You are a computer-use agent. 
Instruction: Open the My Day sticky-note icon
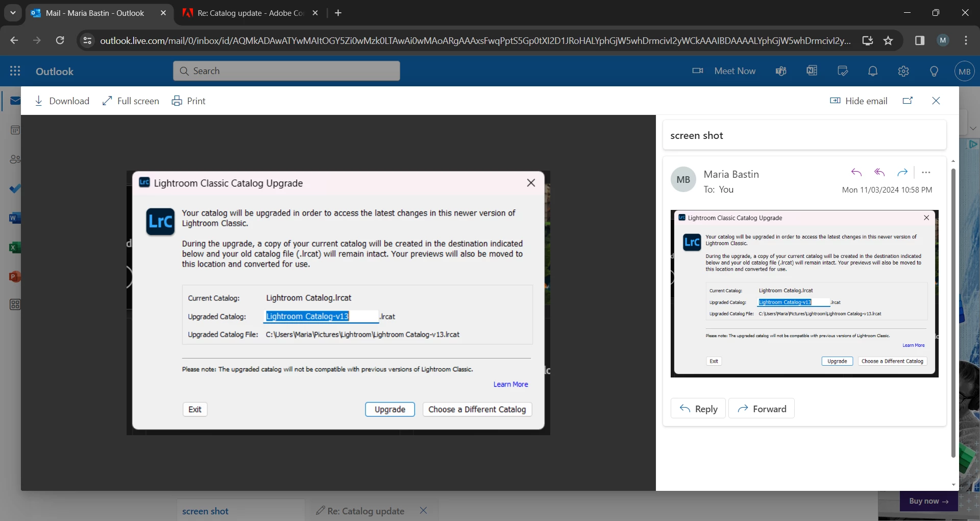point(843,71)
